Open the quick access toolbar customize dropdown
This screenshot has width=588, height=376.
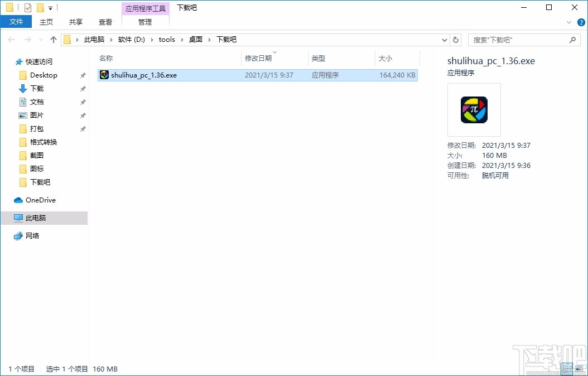50,8
